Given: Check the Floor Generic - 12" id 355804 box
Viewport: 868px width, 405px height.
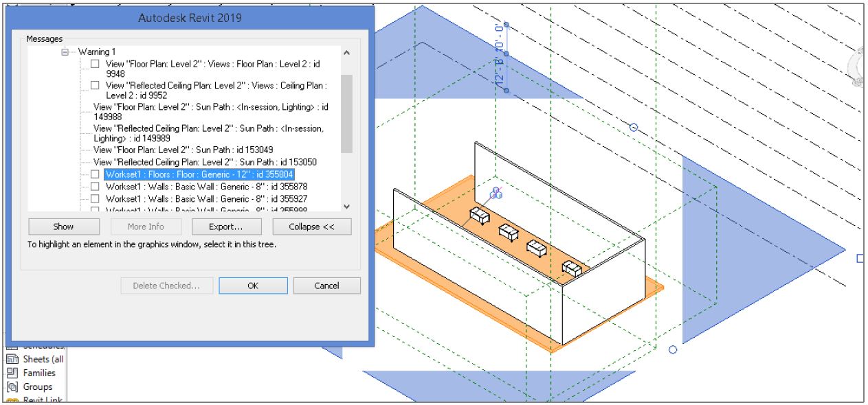Looking at the screenshot, I should (x=95, y=174).
